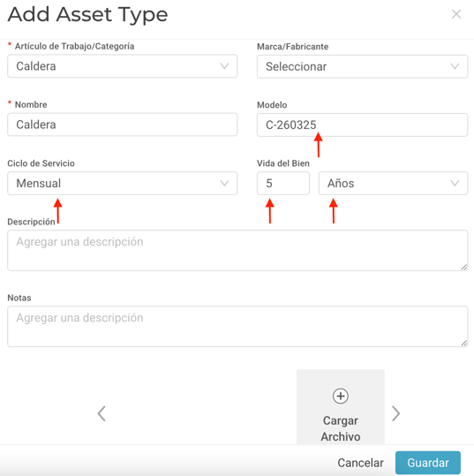Click the Marca/Fabricante dropdown arrow
This screenshot has height=476, width=474.
tap(455, 66)
